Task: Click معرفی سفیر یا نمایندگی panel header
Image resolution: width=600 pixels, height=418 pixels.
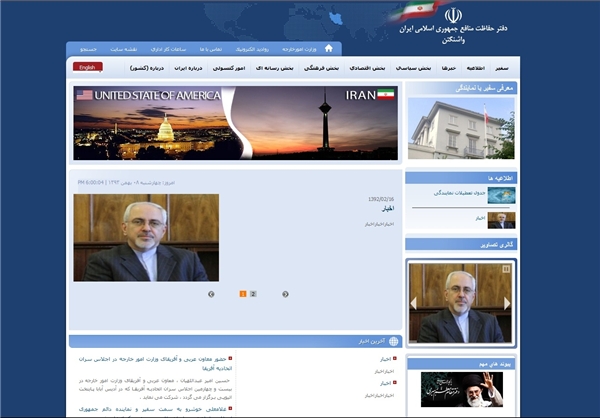Action: click(x=461, y=88)
